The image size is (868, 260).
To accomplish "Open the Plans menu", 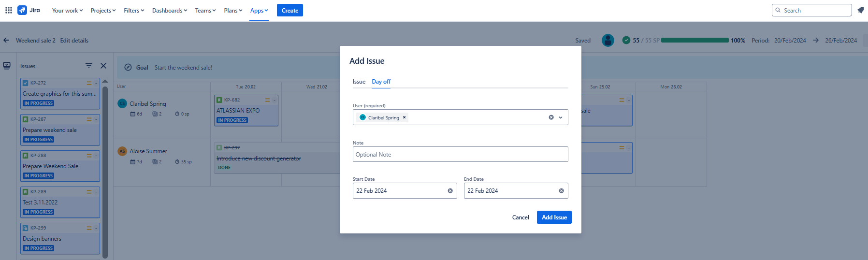I will pos(233,11).
